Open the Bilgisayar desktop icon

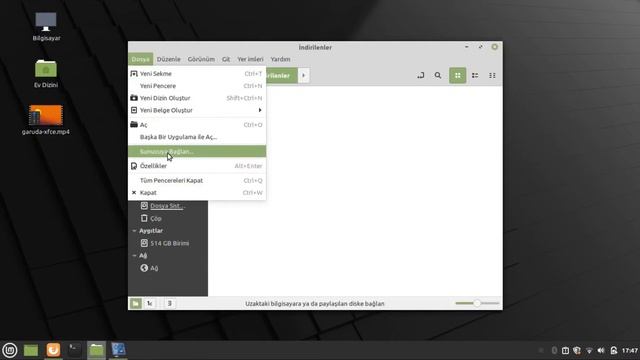46,27
